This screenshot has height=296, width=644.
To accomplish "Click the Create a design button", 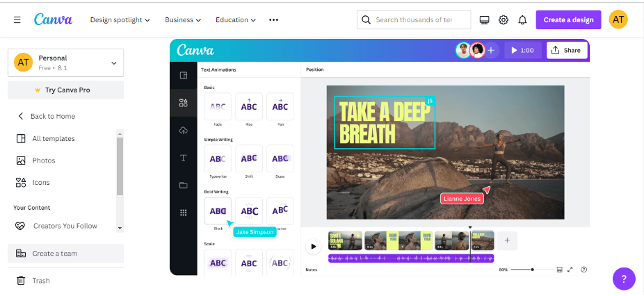I will [568, 19].
